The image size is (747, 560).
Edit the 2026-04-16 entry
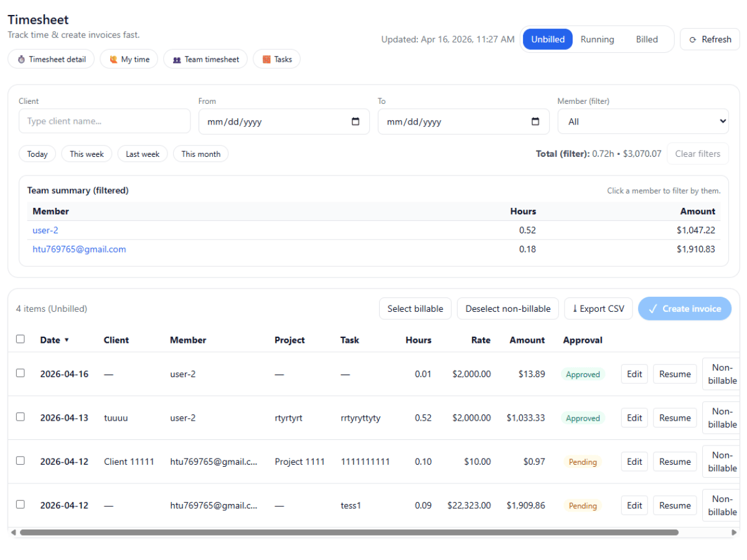[x=634, y=374]
